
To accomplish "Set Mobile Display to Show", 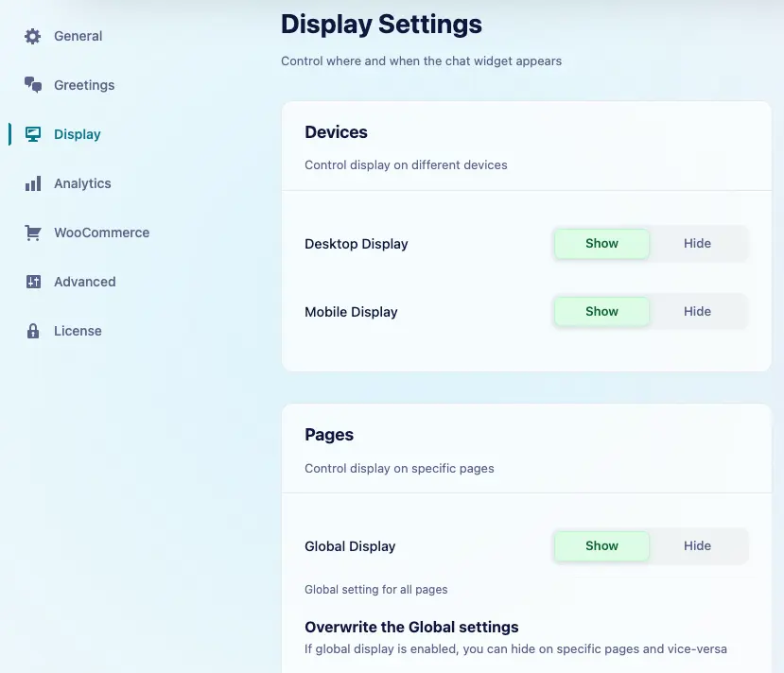I will [x=601, y=311].
